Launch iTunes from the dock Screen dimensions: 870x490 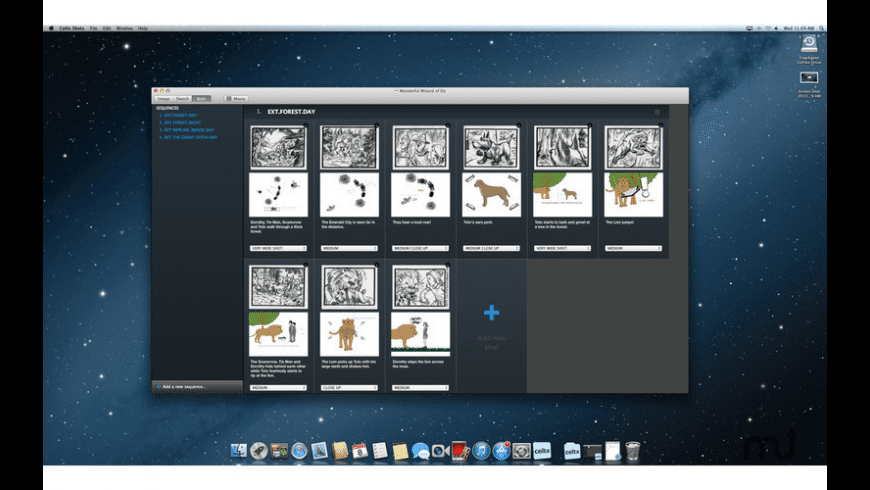tap(481, 451)
